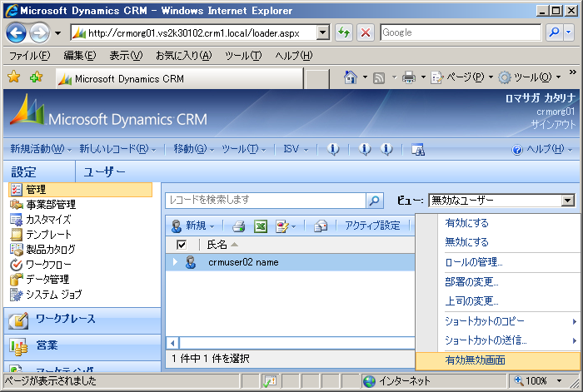Open the recent pages dropdown arrow
Screen dimensions: 583x392
click(58, 33)
